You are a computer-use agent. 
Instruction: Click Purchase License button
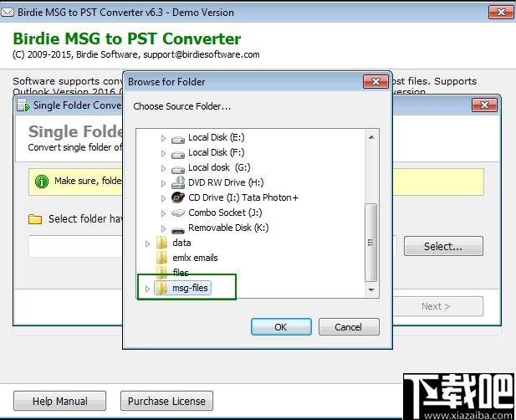pos(166,401)
